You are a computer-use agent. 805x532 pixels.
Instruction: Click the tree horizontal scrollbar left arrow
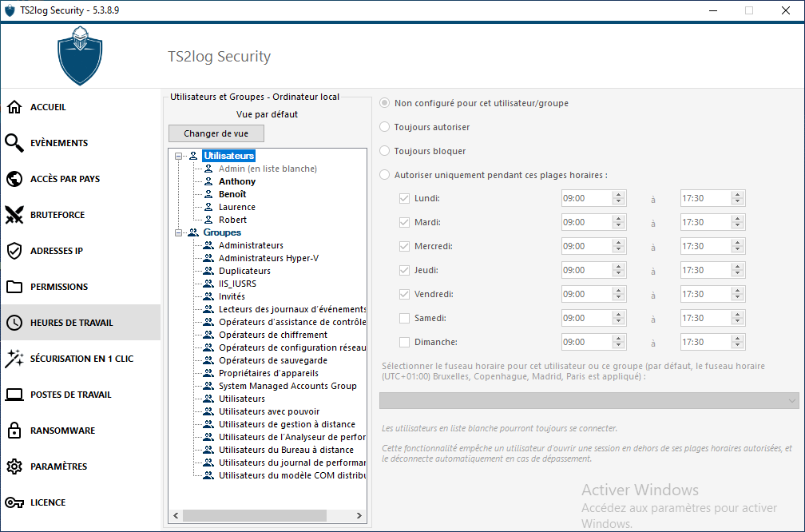pyautogui.click(x=176, y=515)
